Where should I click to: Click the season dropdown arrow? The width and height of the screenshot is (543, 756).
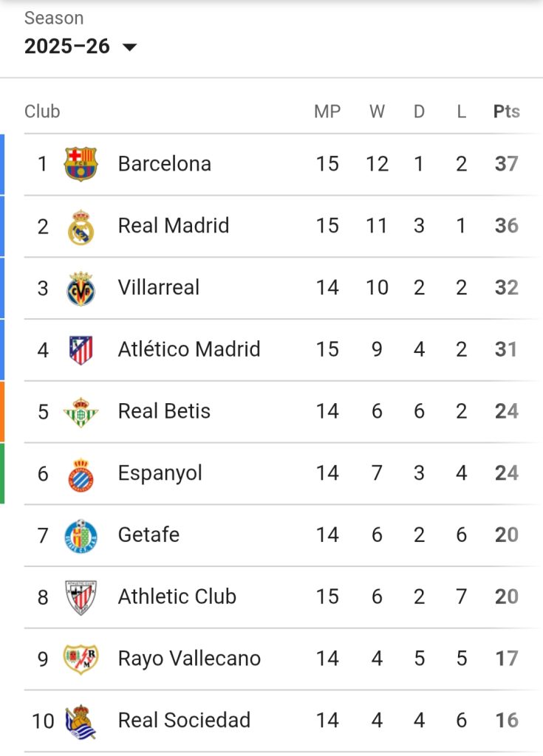(129, 47)
